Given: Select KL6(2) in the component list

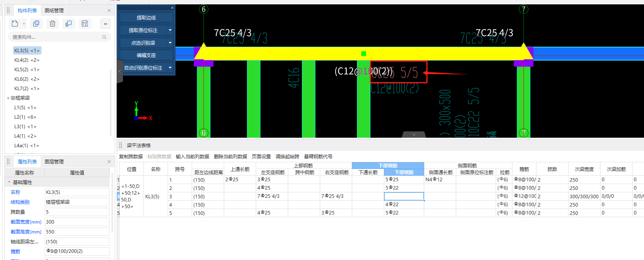Looking at the screenshot, I should 27,79.
